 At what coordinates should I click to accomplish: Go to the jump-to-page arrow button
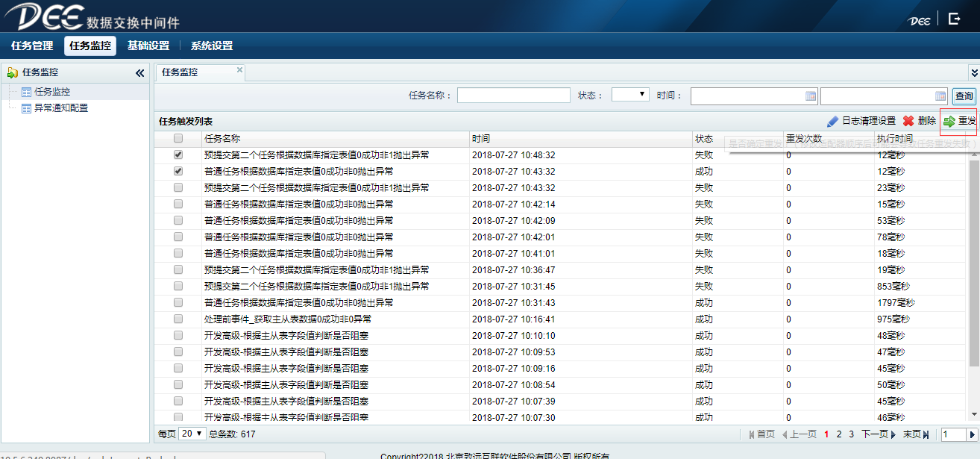coord(971,434)
